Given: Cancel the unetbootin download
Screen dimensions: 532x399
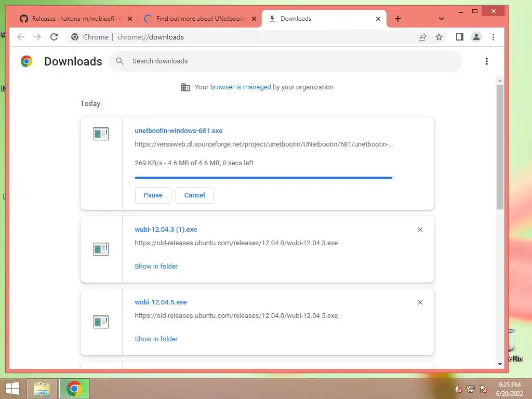Looking at the screenshot, I should (194, 195).
